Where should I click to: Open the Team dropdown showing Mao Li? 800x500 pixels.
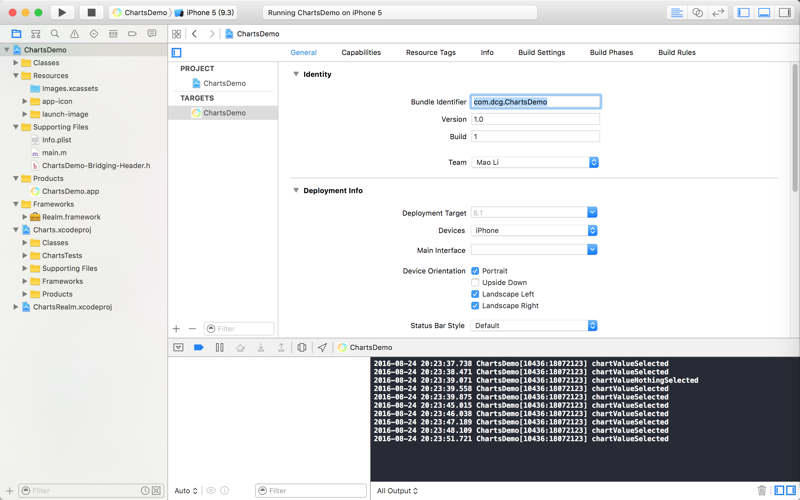[535, 162]
